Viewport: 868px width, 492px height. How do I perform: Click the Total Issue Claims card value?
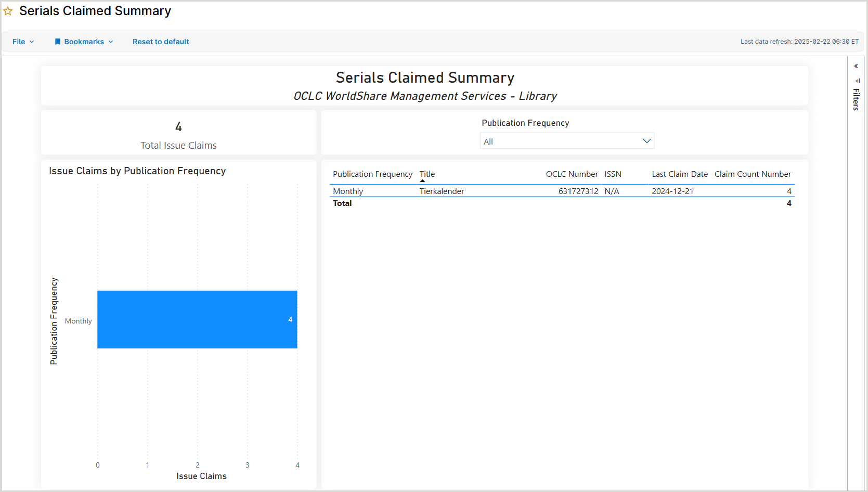click(178, 127)
